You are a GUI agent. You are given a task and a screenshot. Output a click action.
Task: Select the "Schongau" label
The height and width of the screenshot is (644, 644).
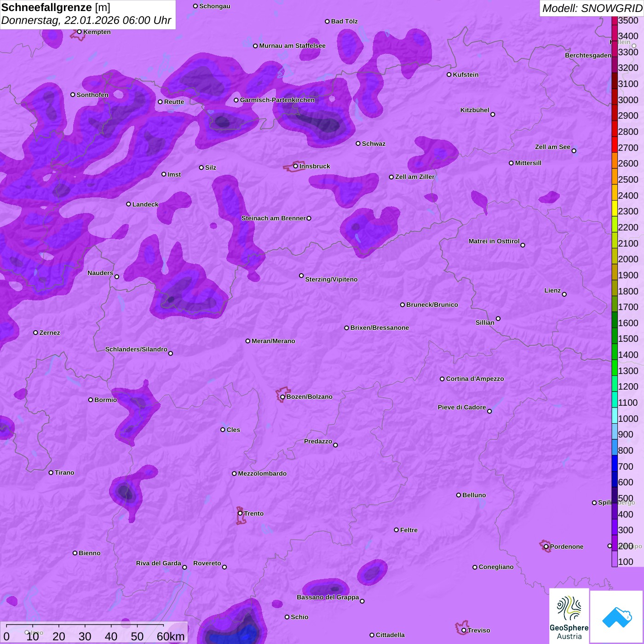click(x=215, y=6)
